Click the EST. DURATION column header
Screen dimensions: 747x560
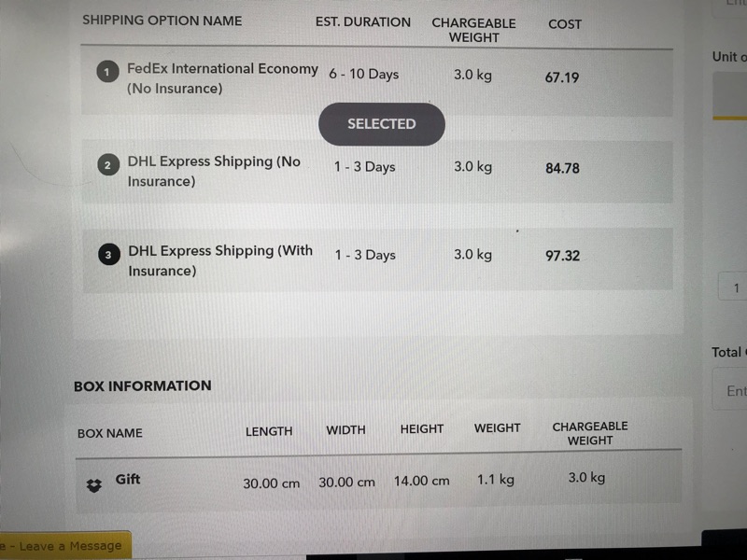(x=363, y=21)
